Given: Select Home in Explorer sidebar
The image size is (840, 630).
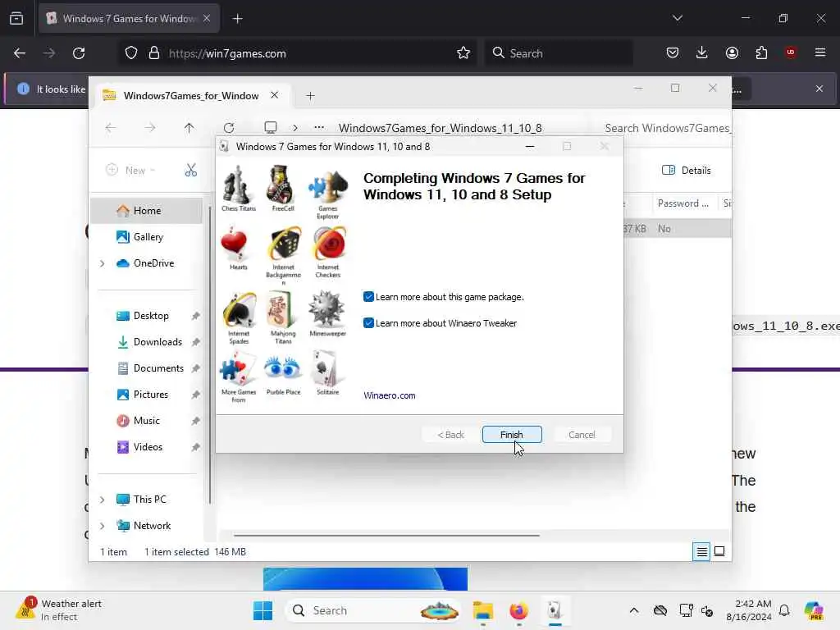Looking at the screenshot, I should click(x=146, y=211).
